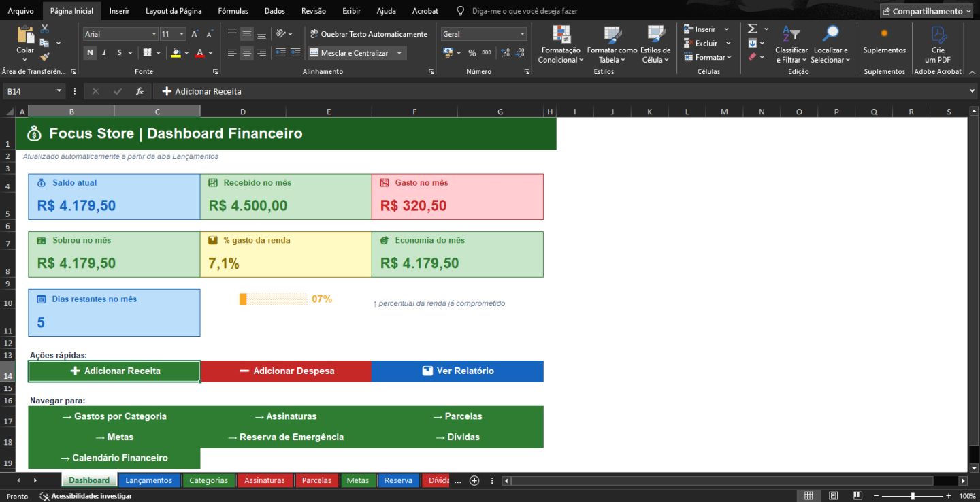Increase font size with the larger A icon
Viewport: 980px width, 502px height.
pos(195,34)
